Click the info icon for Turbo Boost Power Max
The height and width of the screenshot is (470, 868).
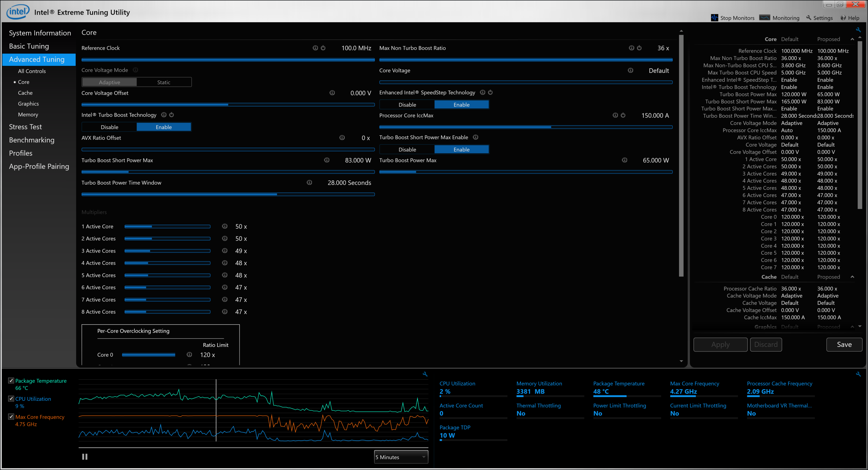coord(625,160)
